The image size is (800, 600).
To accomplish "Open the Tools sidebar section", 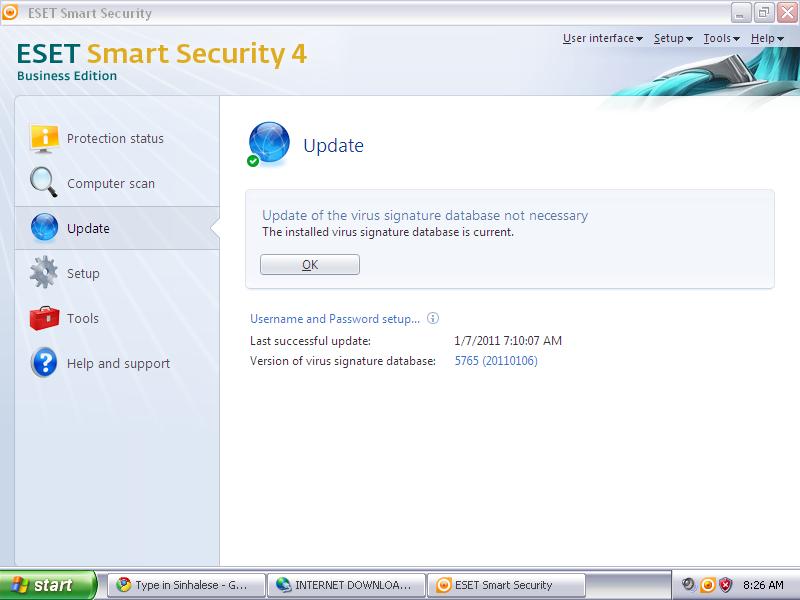I will click(83, 318).
